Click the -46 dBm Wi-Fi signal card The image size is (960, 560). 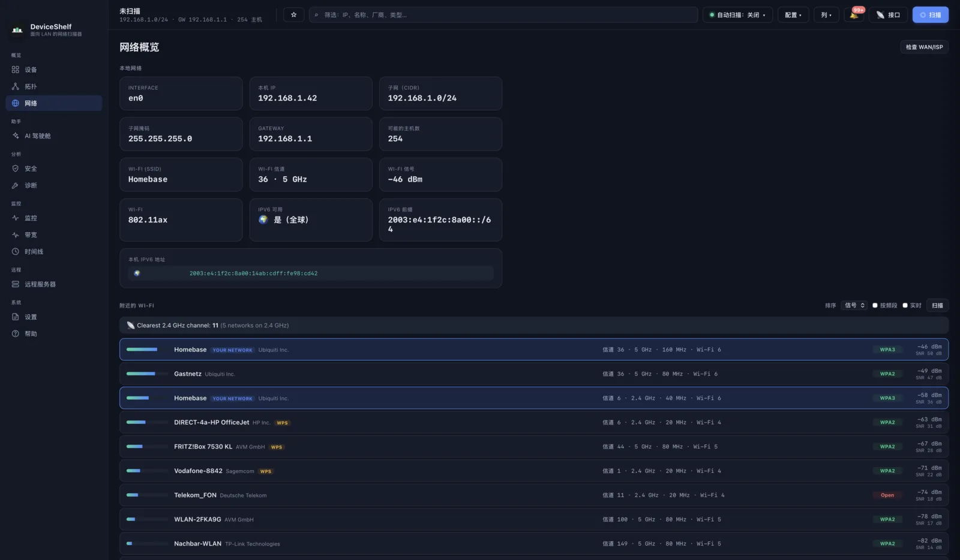pyautogui.click(x=440, y=174)
